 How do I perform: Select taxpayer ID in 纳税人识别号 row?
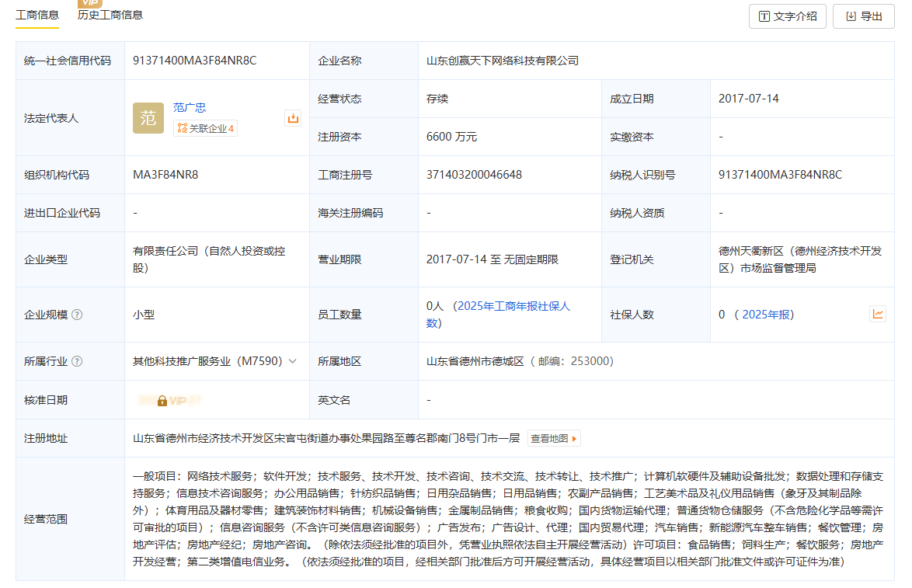pyautogui.click(x=780, y=175)
